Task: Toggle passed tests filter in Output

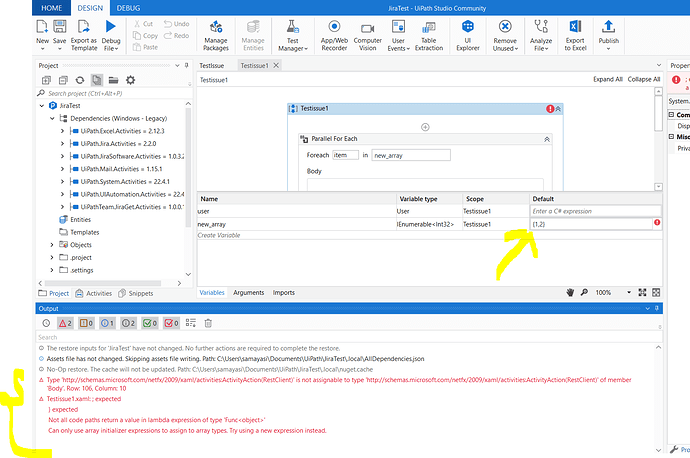Action: click(x=150, y=323)
